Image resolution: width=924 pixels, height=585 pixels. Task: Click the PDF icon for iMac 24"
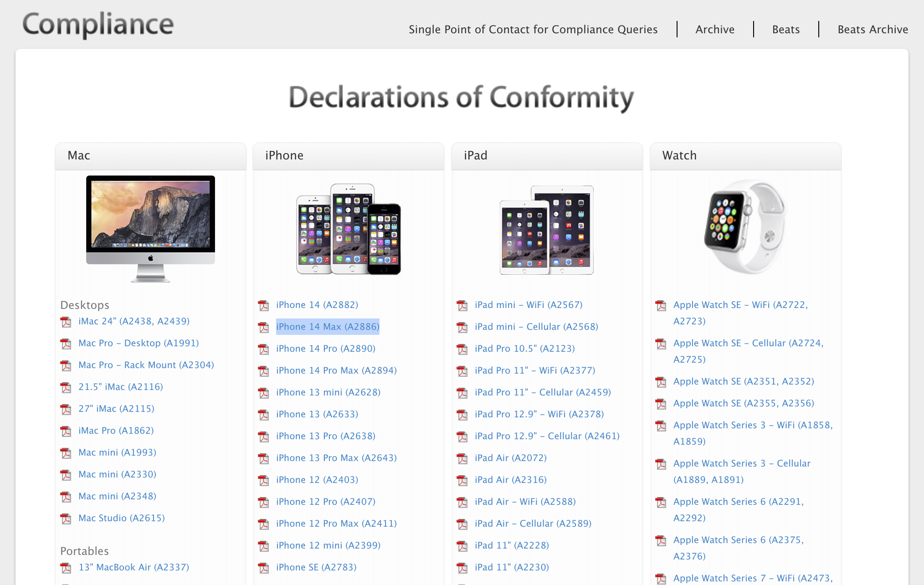coord(65,321)
